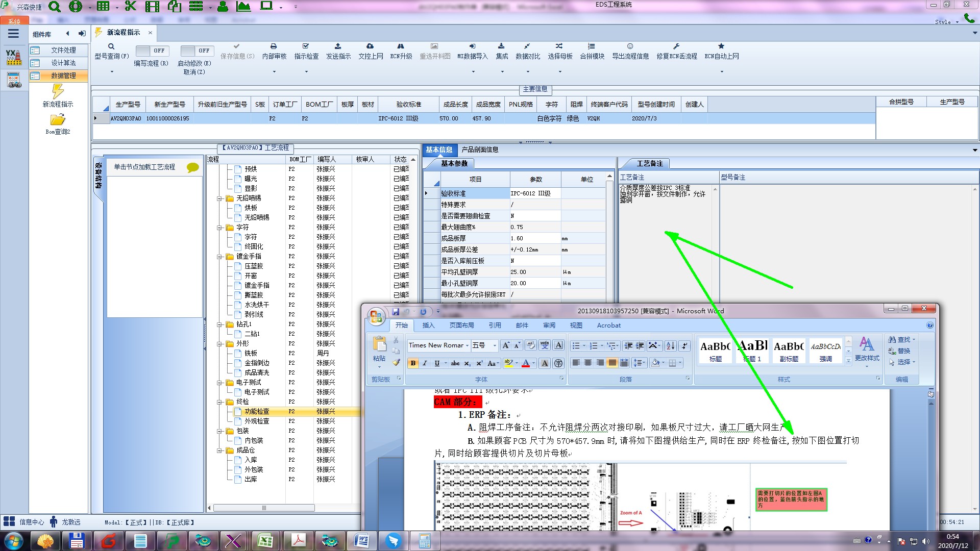Toggle the 启动修改 OFF switch
The width and height of the screenshot is (980, 551).
[x=196, y=51]
